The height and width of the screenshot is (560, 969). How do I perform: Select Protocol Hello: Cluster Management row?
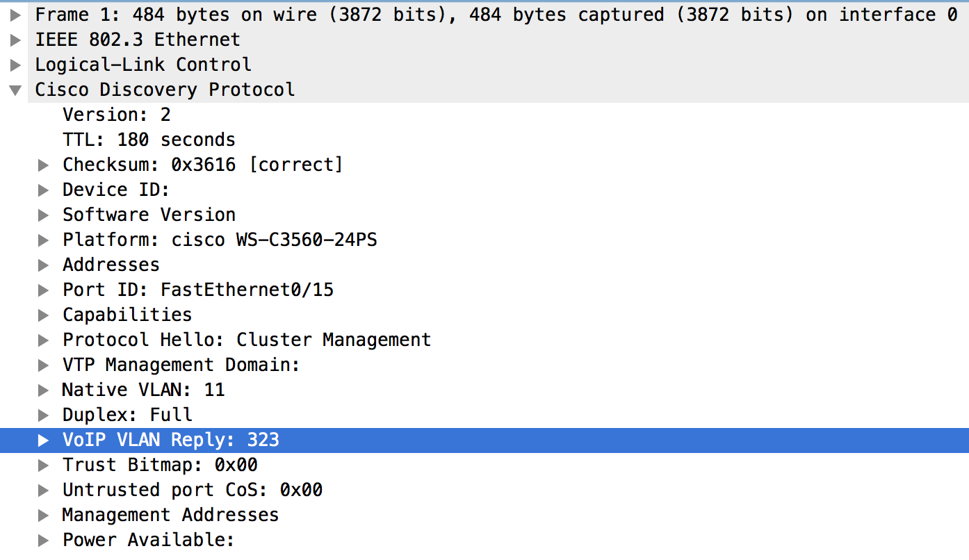484,340
